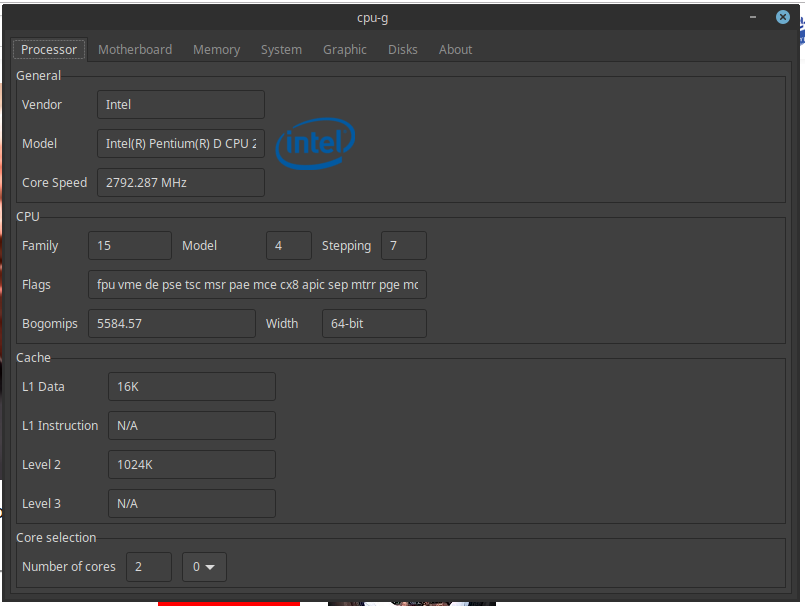The width and height of the screenshot is (805, 606).
Task: Click the Level 3 label
Action: 41,504
